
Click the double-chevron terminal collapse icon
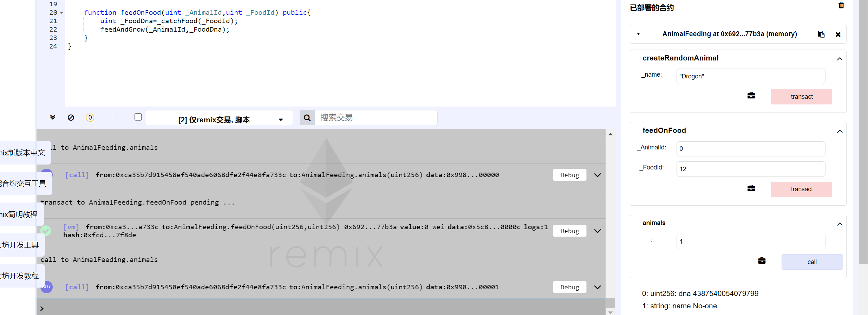53,117
